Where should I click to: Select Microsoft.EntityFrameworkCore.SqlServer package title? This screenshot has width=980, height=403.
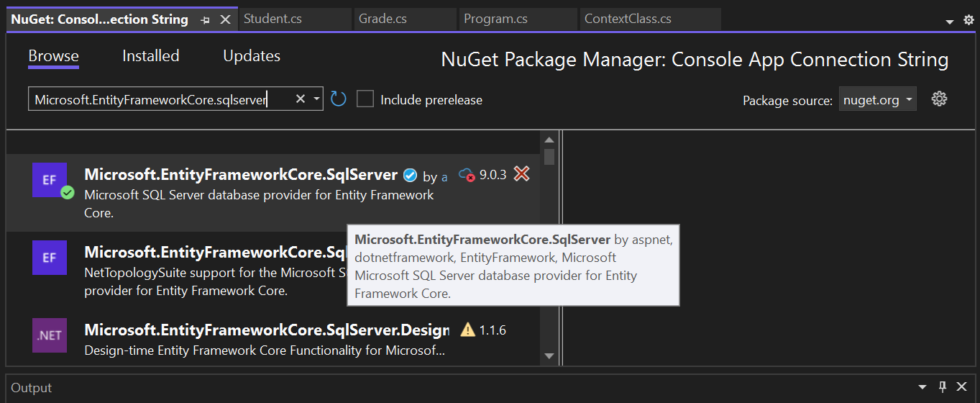(241, 175)
